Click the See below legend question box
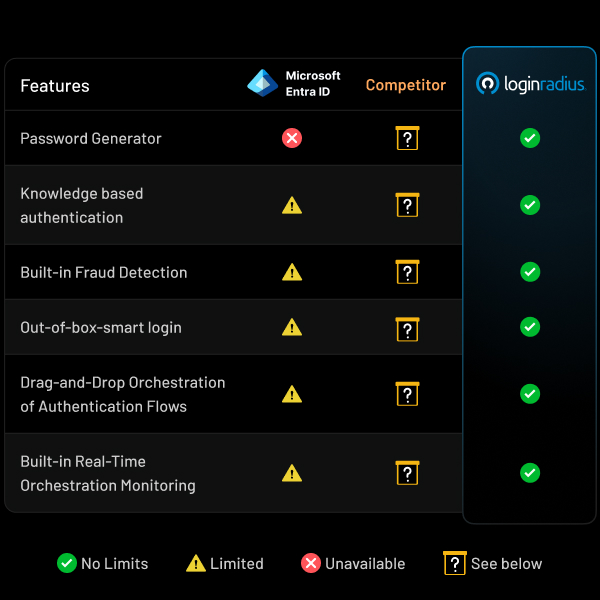 click(455, 564)
